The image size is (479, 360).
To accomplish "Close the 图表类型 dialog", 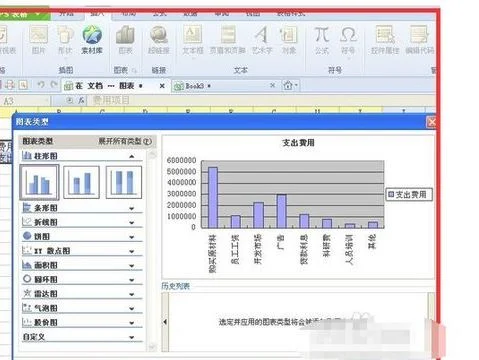I will point(431,122).
